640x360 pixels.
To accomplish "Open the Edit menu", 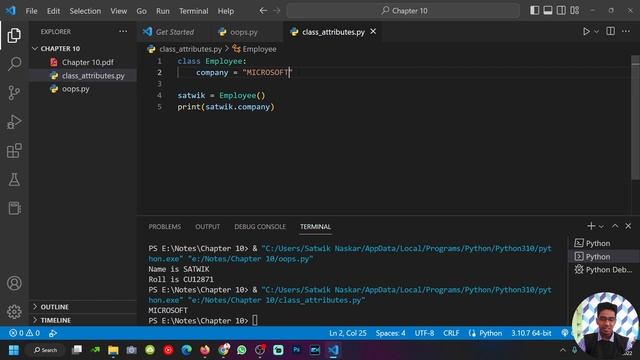I will pyautogui.click(x=53, y=11).
